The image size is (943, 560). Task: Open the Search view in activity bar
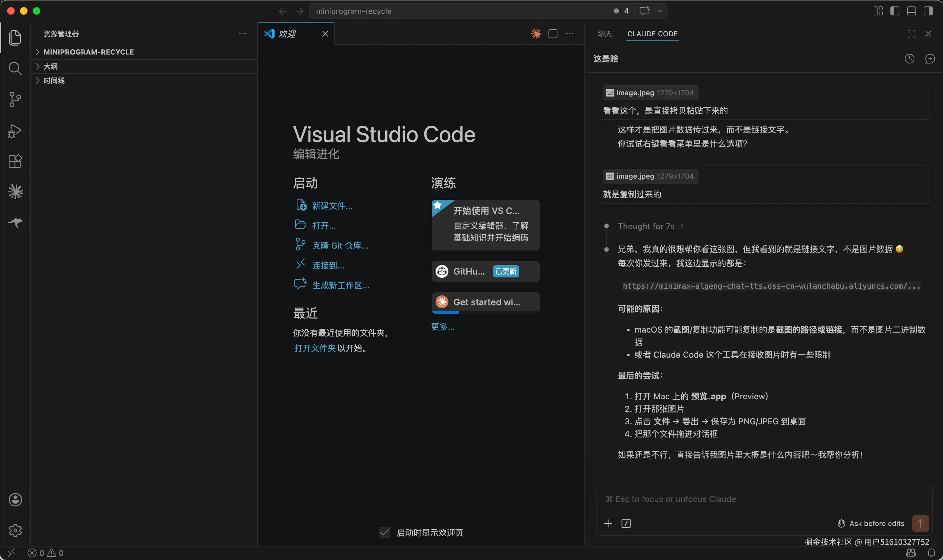(15, 69)
